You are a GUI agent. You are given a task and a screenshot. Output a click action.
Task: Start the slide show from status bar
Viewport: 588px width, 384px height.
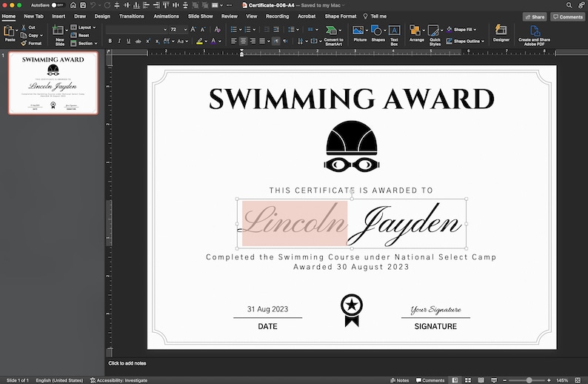(x=494, y=380)
